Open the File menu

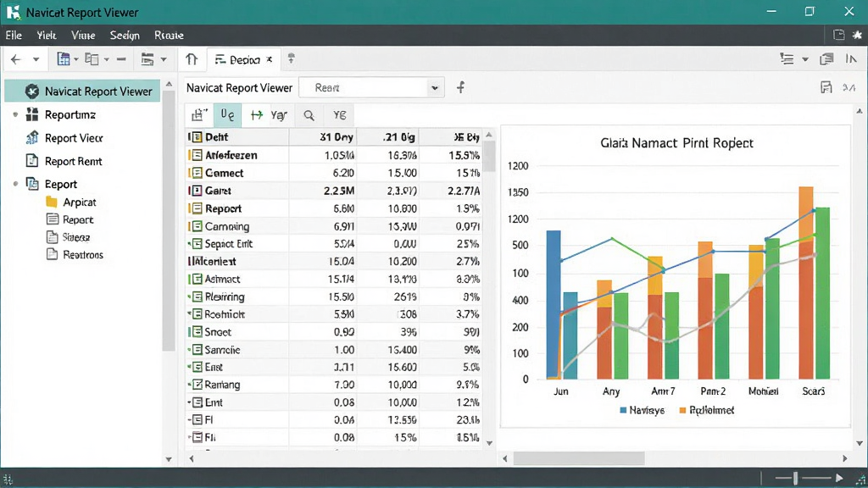tap(14, 36)
